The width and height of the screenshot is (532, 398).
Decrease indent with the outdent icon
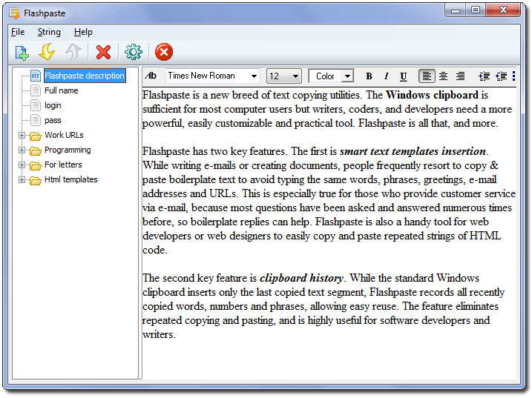tap(501, 76)
